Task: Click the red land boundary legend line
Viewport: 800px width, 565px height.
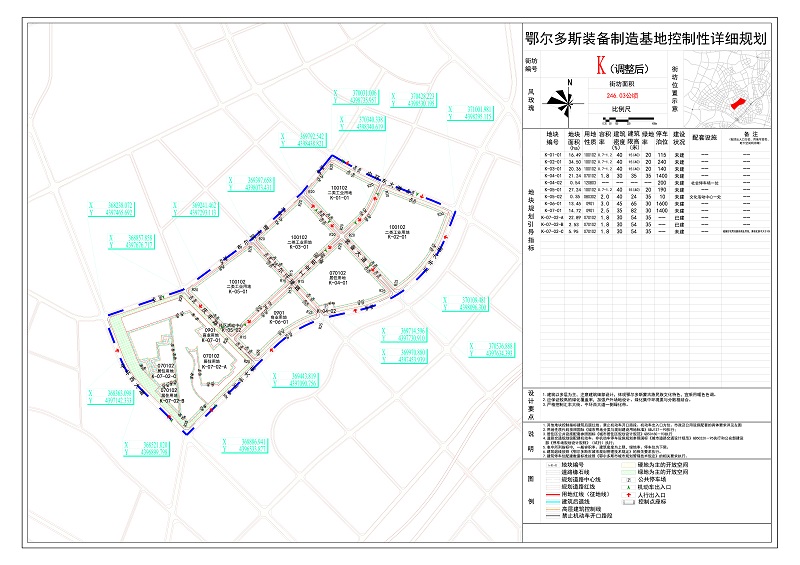Action: (553, 495)
